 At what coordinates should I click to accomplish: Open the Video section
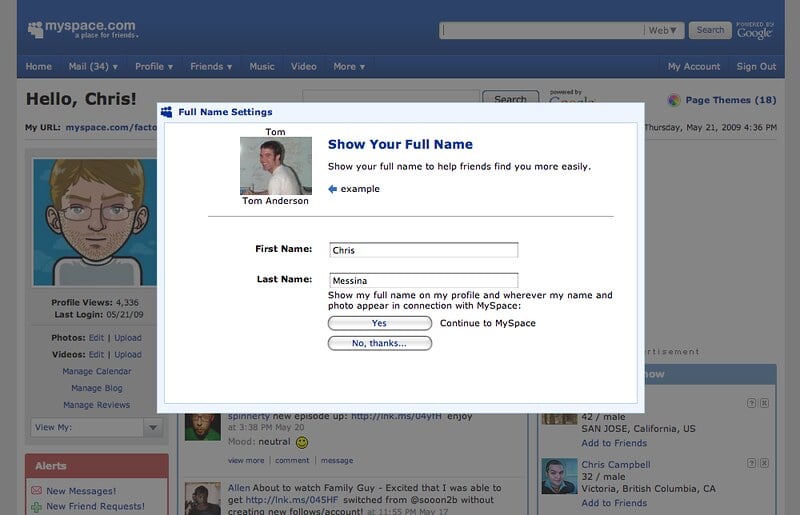click(304, 66)
